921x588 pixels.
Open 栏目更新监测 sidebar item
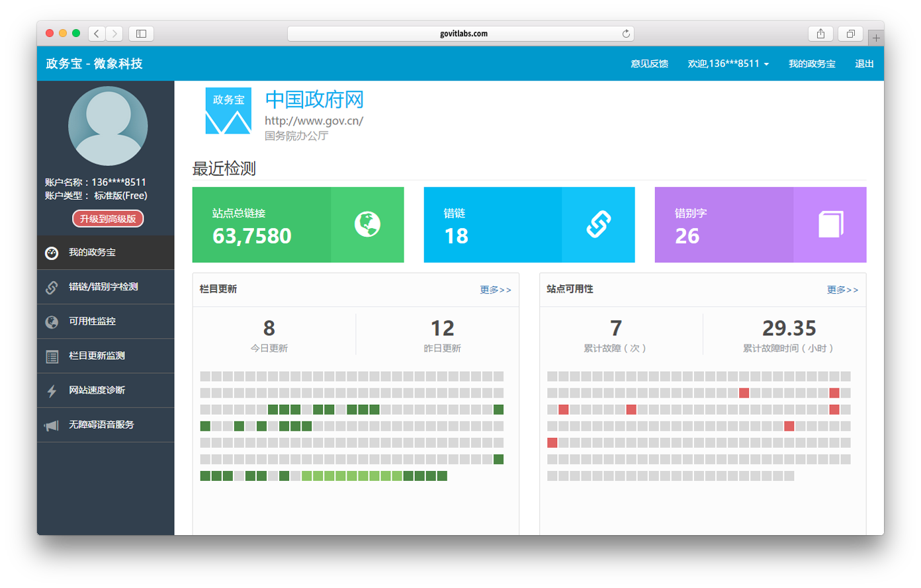pyautogui.click(x=106, y=356)
